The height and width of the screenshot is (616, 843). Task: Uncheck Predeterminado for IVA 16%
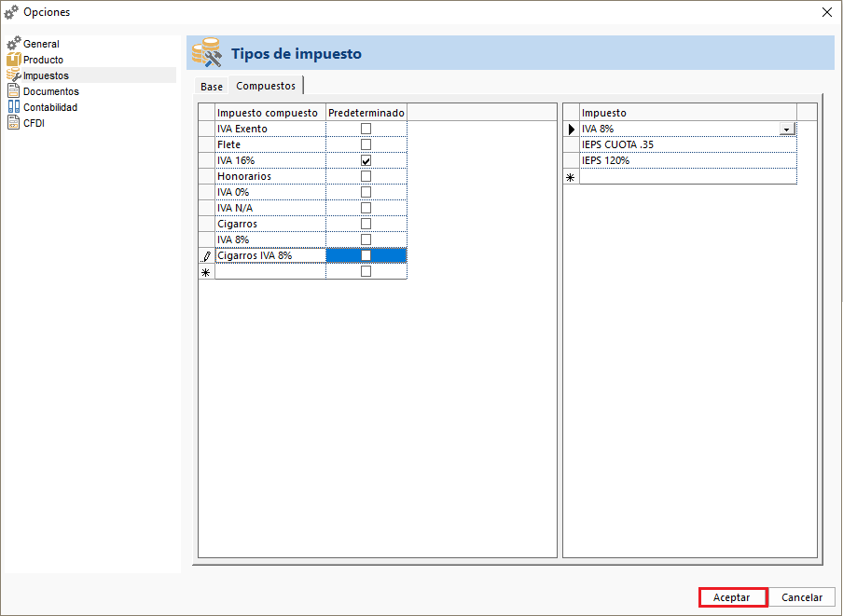click(x=366, y=160)
